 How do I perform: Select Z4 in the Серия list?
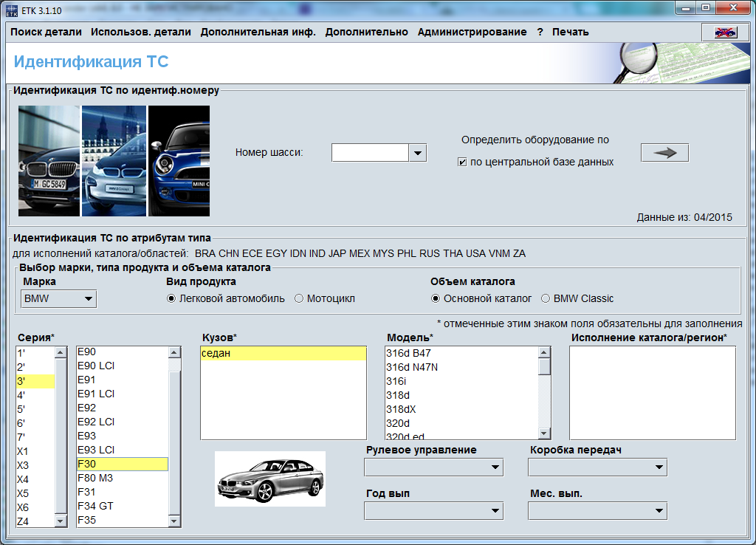point(35,521)
